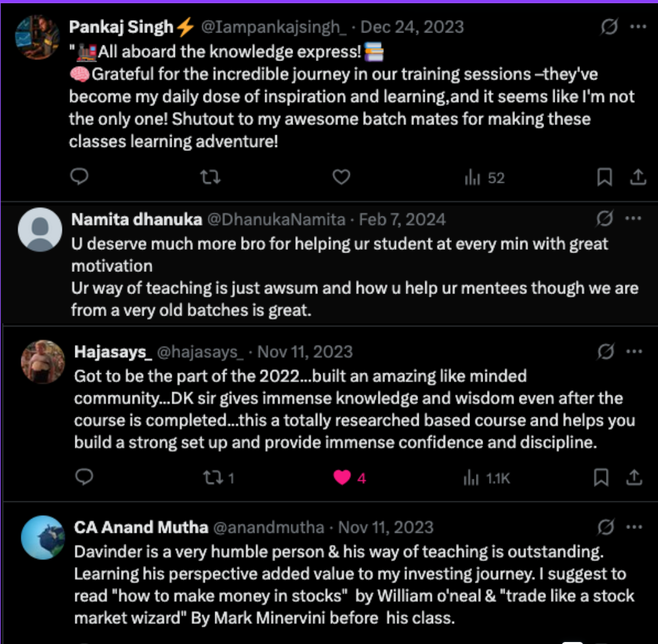
Task: Bookmark Pankaj Singh's tweet
Action: [604, 177]
